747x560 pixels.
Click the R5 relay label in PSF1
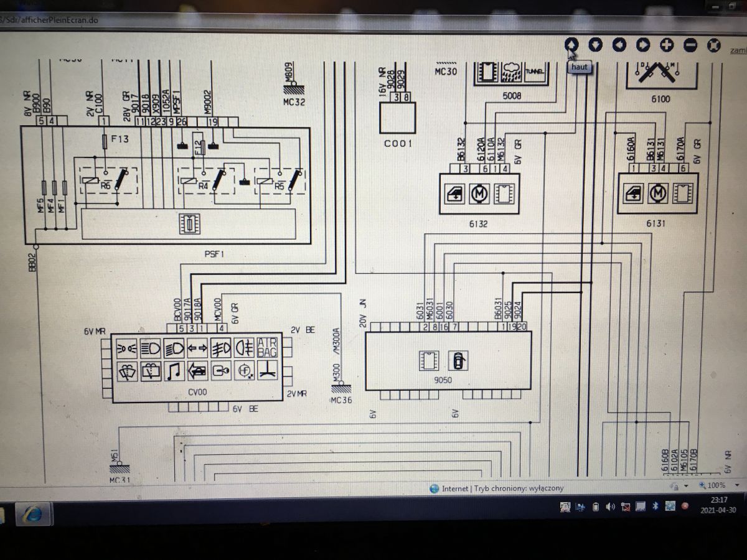pos(278,185)
